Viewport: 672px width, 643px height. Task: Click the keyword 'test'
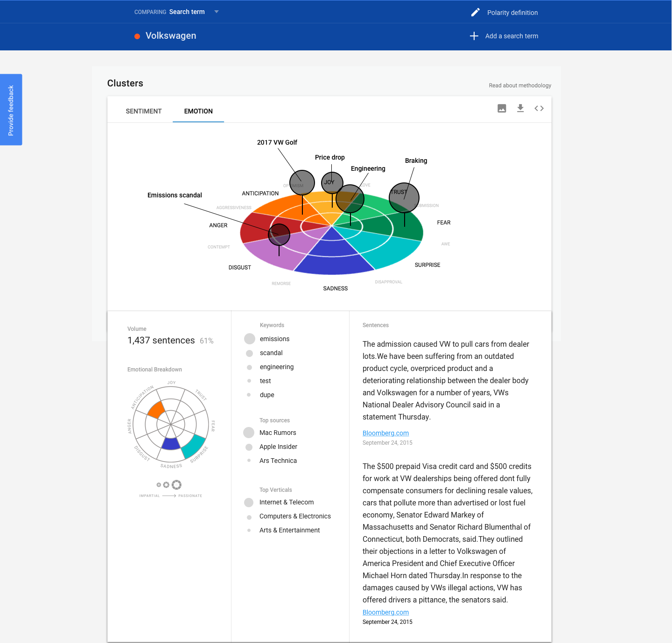point(265,381)
